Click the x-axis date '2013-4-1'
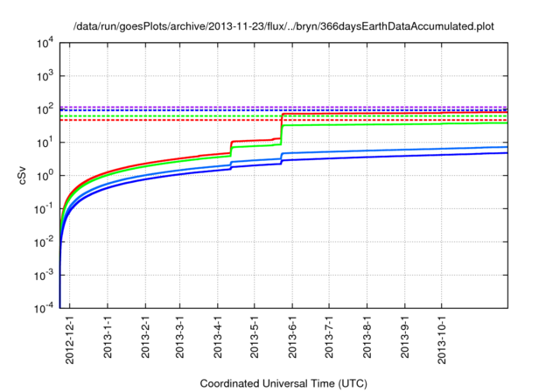The image size is (560, 392). (x=218, y=337)
